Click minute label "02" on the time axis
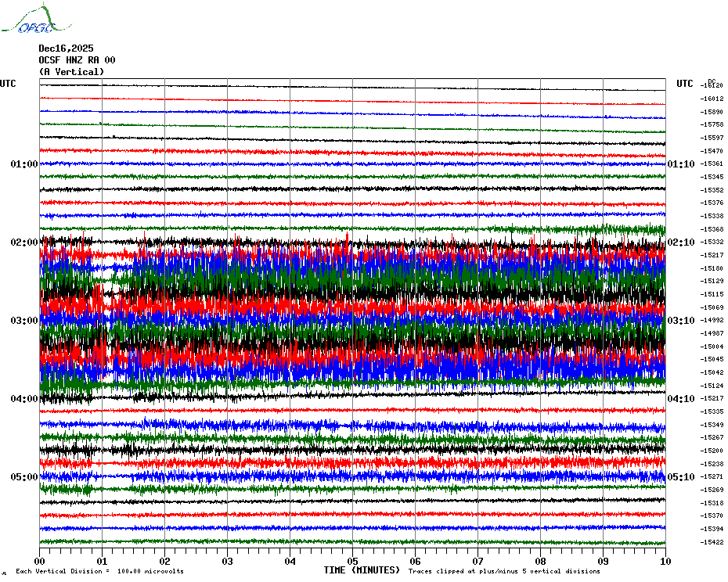The width and height of the screenshot is (728, 582). 165,561
